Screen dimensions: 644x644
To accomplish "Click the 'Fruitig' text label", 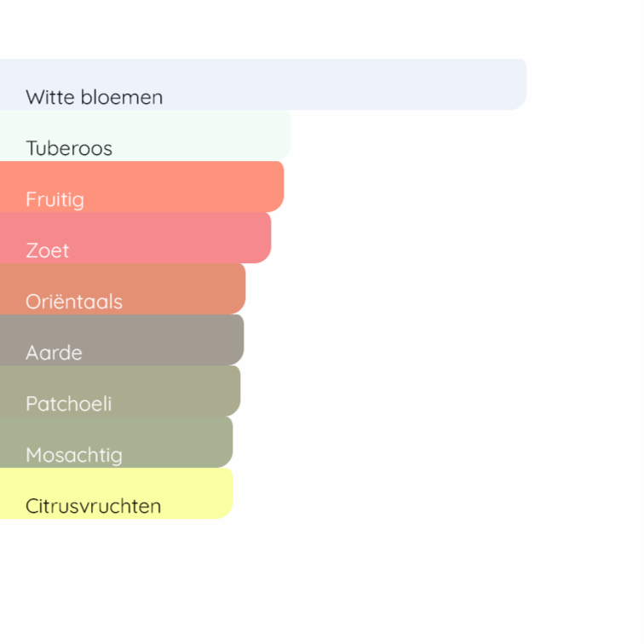I will 55,199.
